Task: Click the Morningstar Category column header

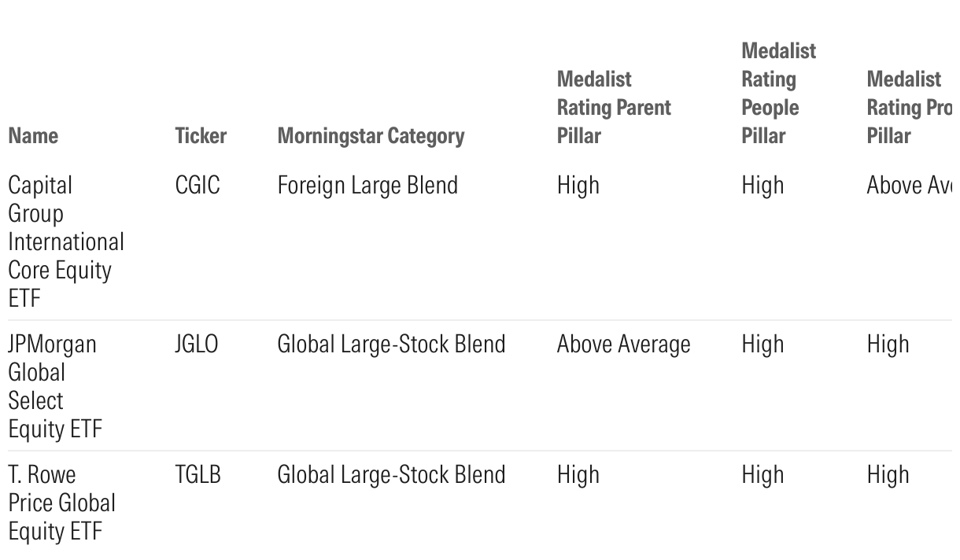Action: pos(371,136)
